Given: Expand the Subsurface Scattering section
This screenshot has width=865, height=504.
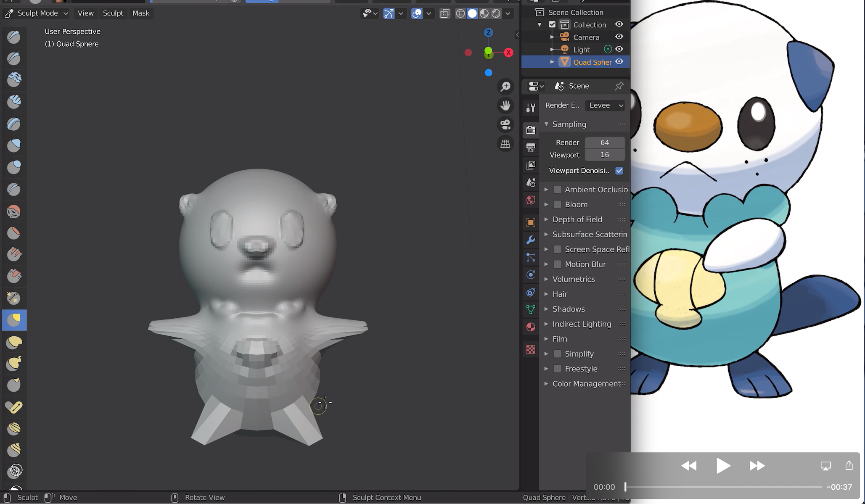Looking at the screenshot, I should pos(547,234).
